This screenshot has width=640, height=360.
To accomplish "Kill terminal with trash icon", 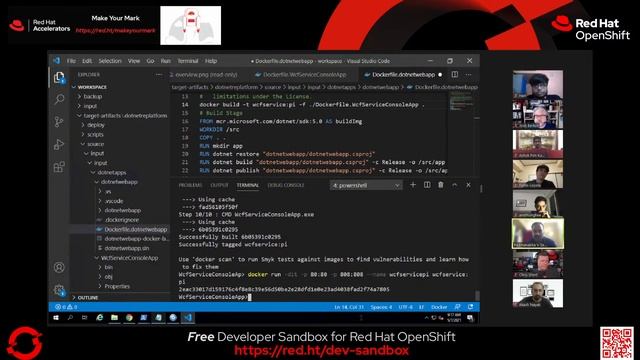I will (441, 185).
